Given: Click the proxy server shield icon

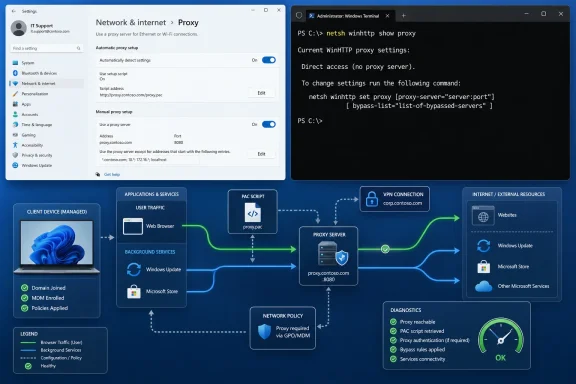Looking at the screenshot, I should click(x=342, y=257).
